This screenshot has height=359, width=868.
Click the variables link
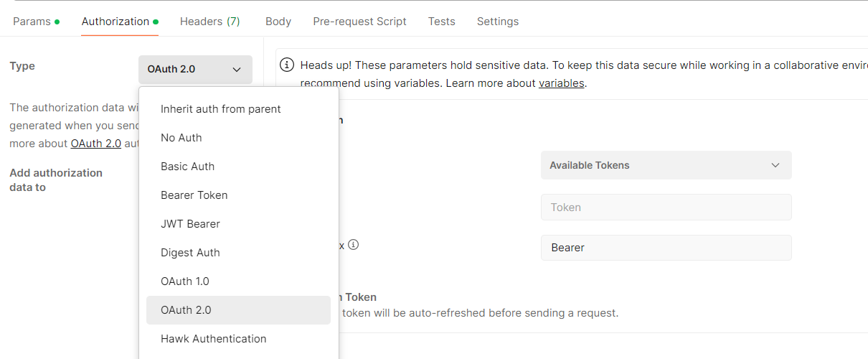coord(561,83)
